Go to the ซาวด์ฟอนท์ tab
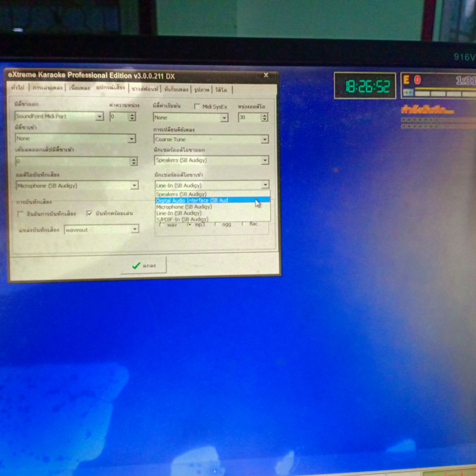Viewport: 476px width, 476px height. (x=145, y=89)
